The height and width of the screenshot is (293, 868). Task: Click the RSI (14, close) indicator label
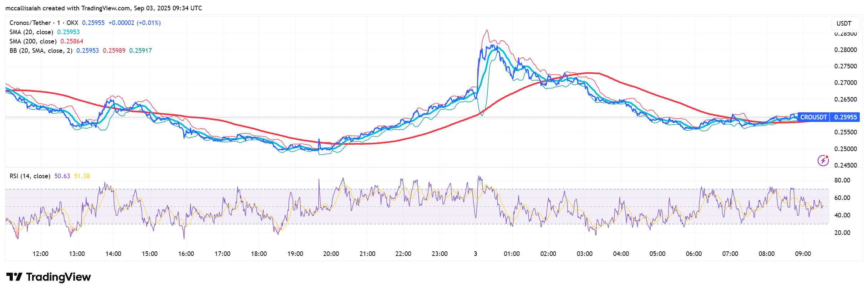tap(30, 176)
